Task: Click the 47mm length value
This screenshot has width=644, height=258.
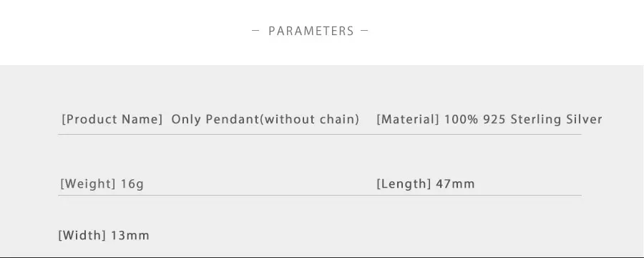Action: 455,183
